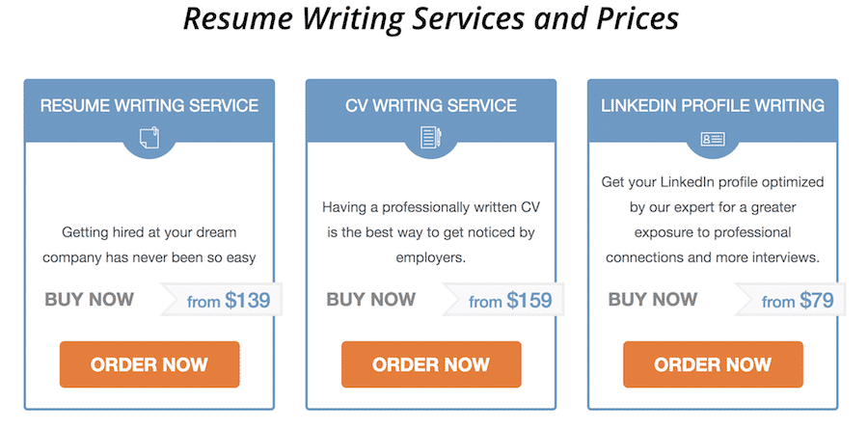
Task: Click the resume document icon
Action: point(149,138)
